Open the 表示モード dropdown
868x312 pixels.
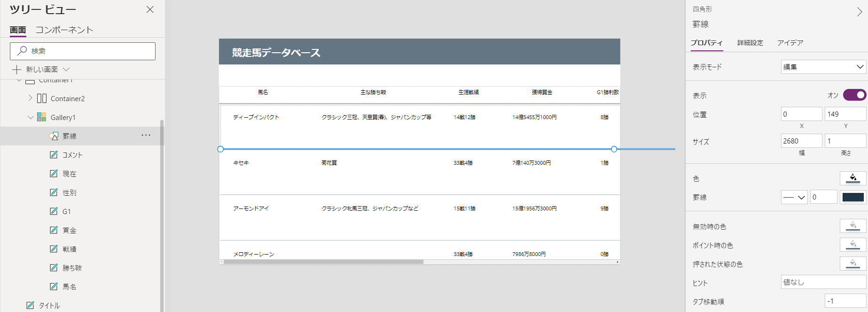coord(823,67)
